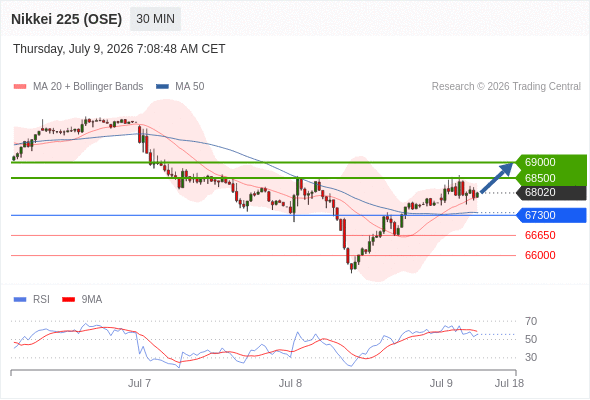Select the MA 20 + Bollinger Bands label
The image size is (590, 400).
(88, 87)
